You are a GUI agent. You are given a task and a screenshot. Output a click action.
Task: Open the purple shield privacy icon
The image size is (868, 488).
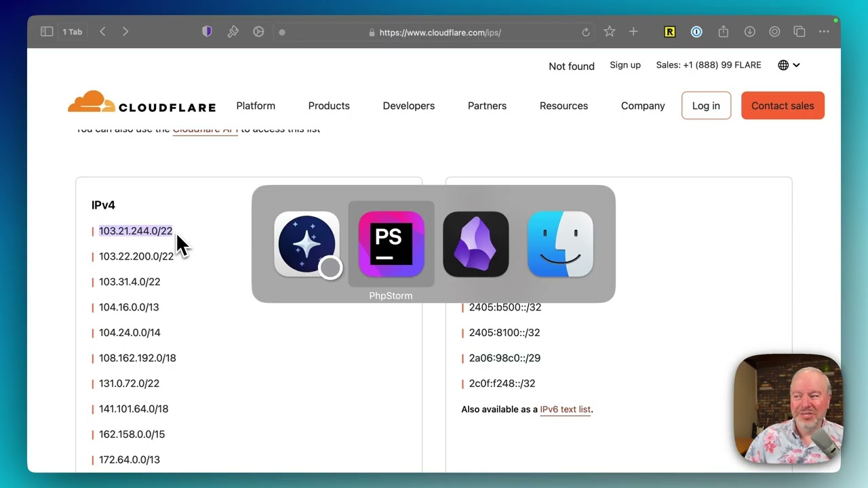(x=208, y=32)
